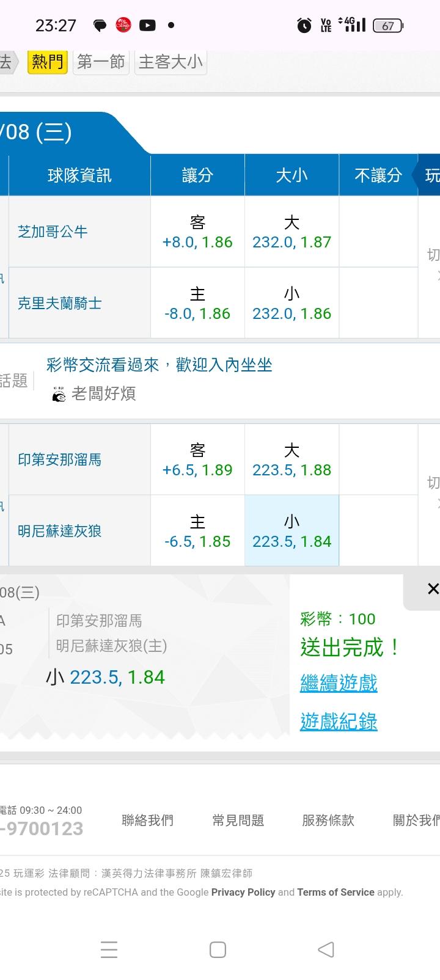
Task: Click 聯絡我們 in the footer
Action: coord(147,821)
